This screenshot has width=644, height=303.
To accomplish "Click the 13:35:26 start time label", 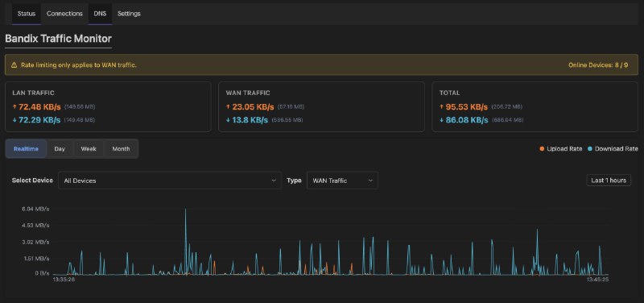I will (x=64, y=280).
